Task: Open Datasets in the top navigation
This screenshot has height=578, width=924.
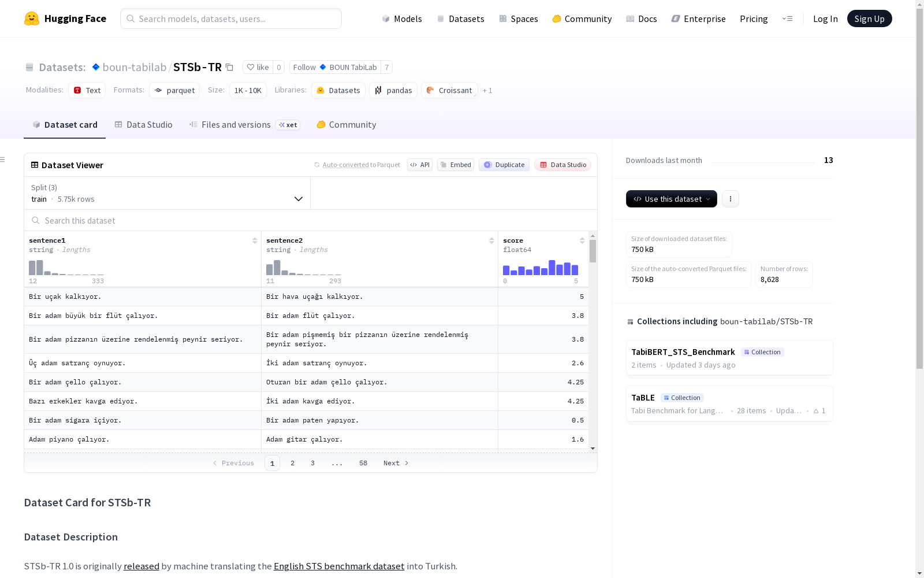Action: (460, 18)
